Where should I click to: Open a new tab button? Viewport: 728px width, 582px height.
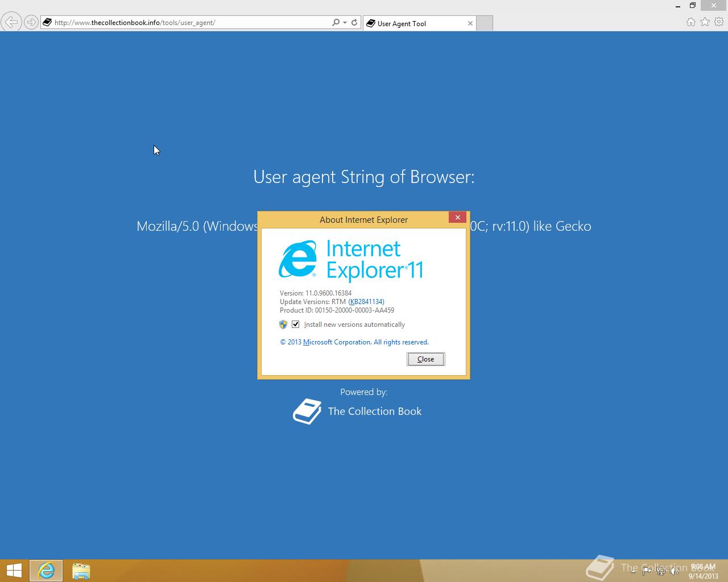(485, 23)
